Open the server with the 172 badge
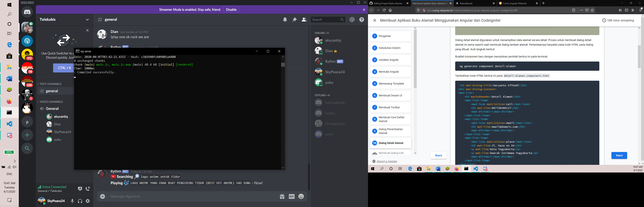The width and height of the screenshot is (644, 207). 27,54
